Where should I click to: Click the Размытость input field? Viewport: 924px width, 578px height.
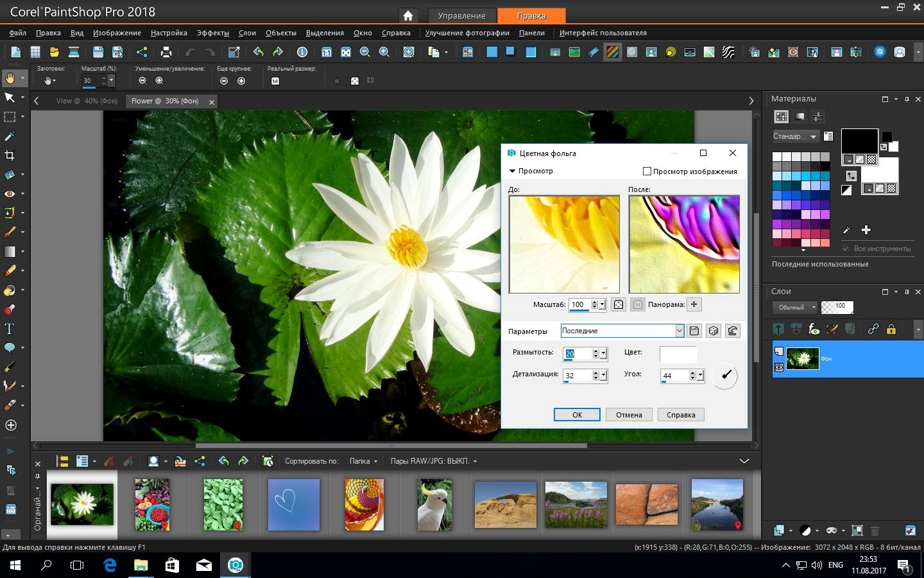point(577,354)
